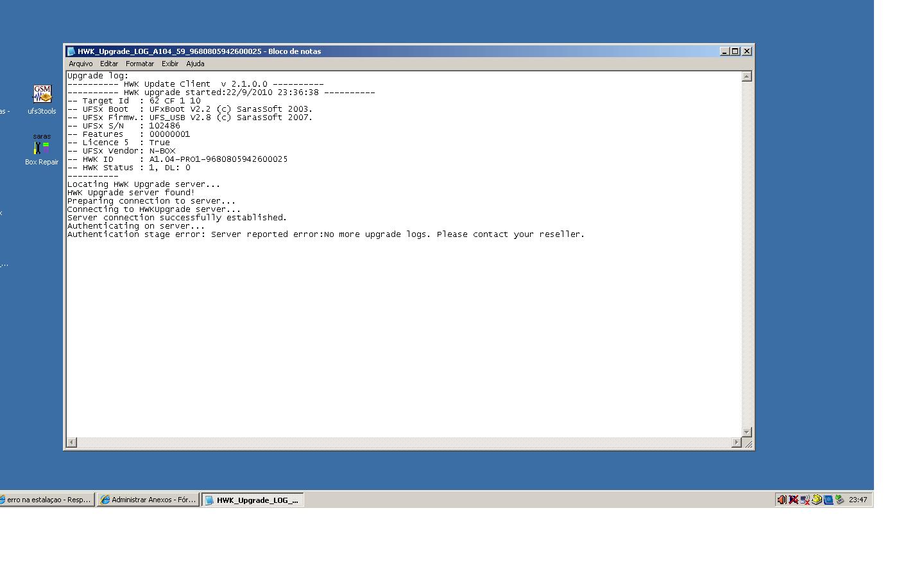Viewport: 924px width, 578px height.
Task: Click the yellow tray icon
Action: 816,500
